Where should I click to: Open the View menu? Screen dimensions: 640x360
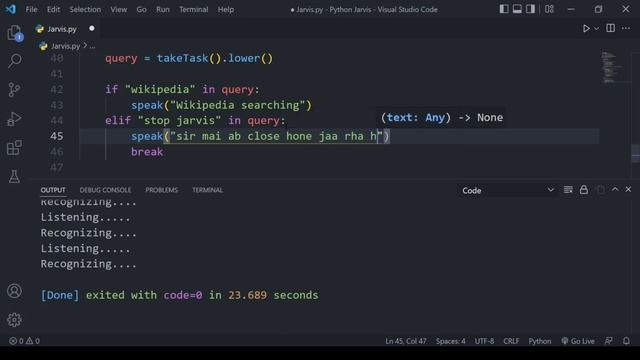[x=118, y=9]
